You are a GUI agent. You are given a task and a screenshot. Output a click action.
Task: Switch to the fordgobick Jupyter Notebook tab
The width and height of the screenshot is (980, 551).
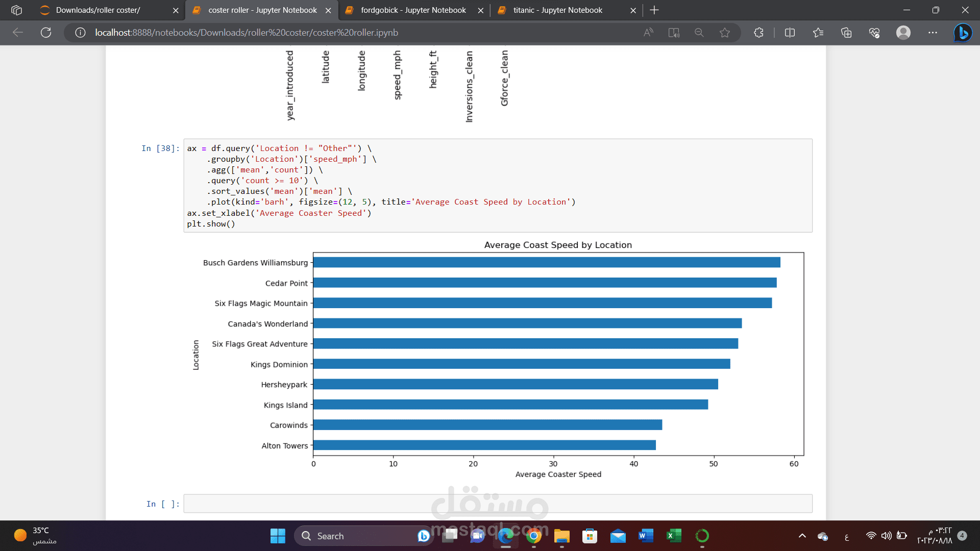413,10
